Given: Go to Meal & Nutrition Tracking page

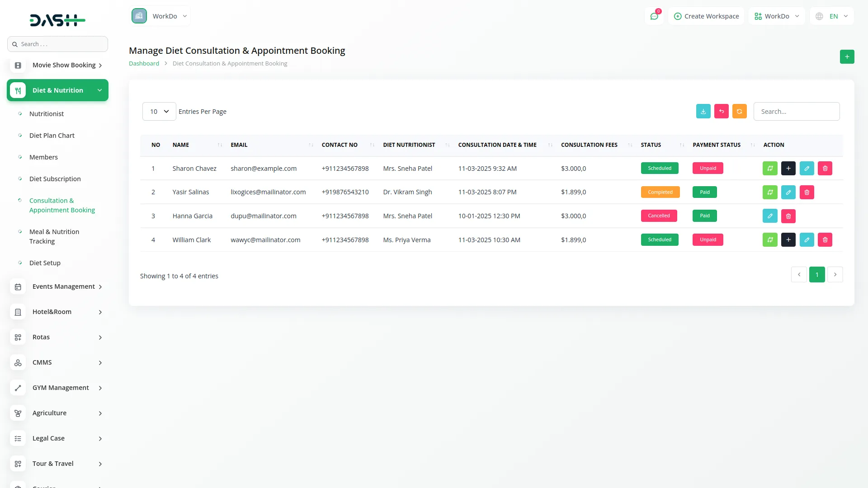Looking at the screenshot, I should click(54, 236).
